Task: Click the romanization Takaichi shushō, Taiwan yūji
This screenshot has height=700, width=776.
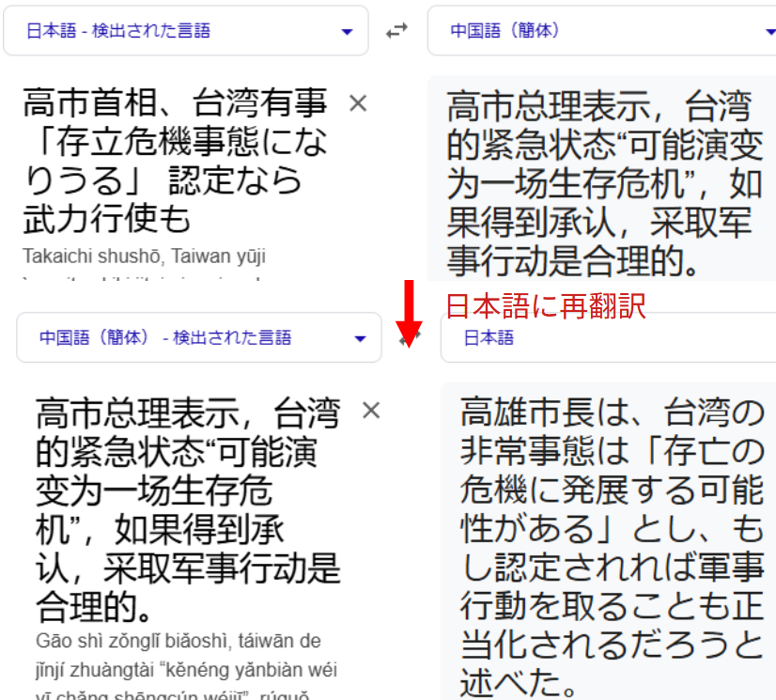Action: (144, 256)
